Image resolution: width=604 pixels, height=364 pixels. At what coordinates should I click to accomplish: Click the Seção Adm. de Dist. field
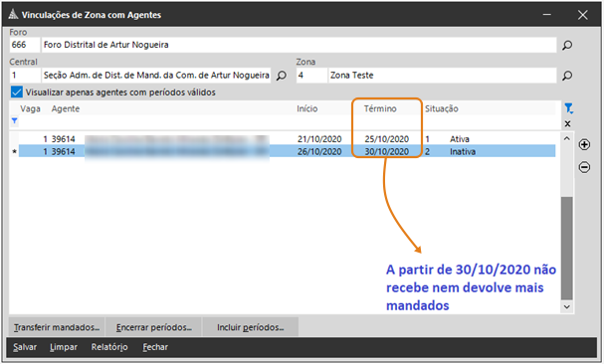point(156,76)
